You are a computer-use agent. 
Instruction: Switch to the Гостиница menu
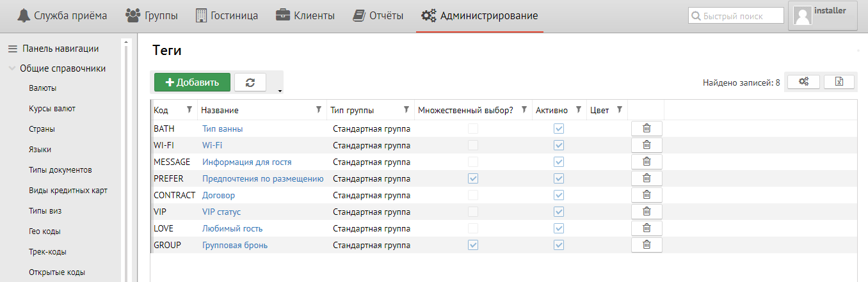tap(227, 15)
